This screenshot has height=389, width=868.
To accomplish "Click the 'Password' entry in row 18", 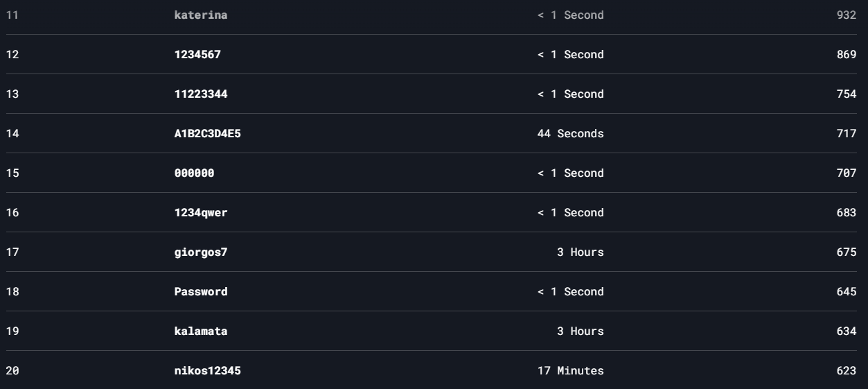I will point(200,291).
